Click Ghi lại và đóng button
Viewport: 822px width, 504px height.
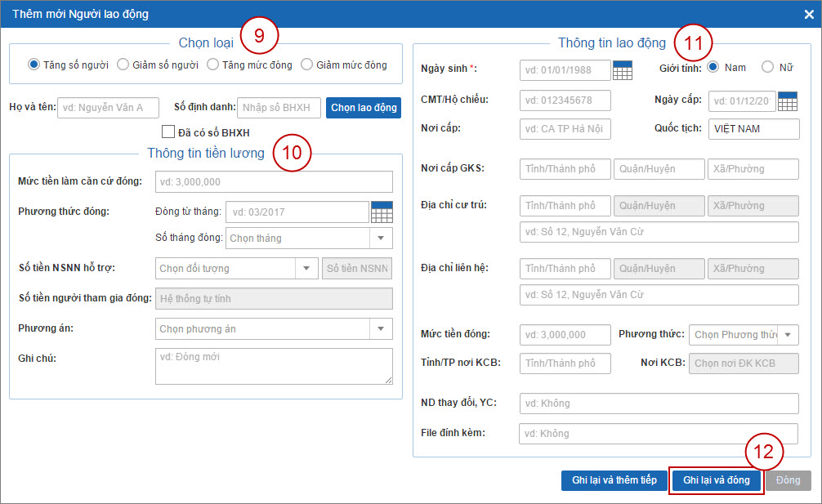[x=716, y=480]
